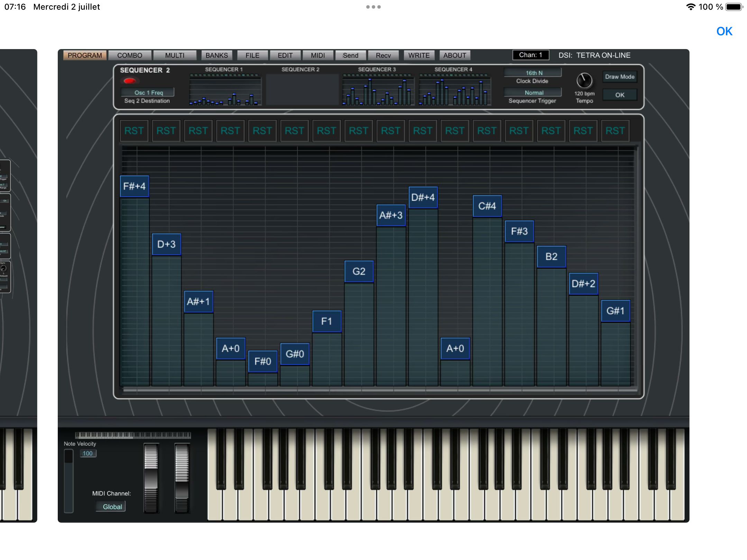The width and height of the screenshot is (747, 560).
Task: Switch to the COMBO tab
Action: [x=130, y=55]
